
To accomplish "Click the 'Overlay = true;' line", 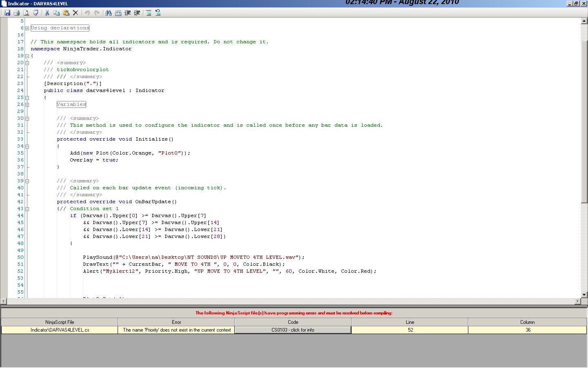I will tap(94, 160).
